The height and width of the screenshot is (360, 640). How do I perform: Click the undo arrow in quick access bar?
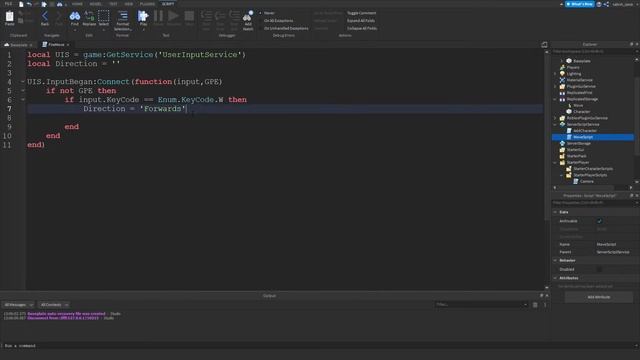(x=29, y=4)
